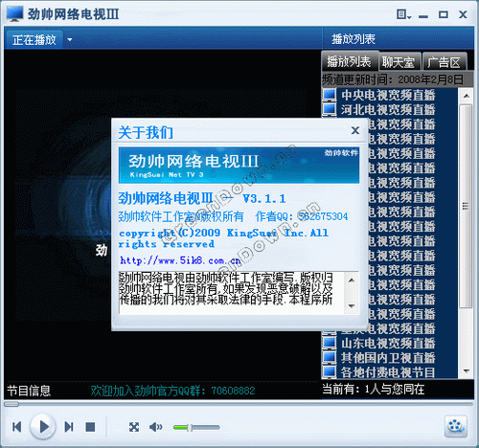Screen dimensions: 479x448
Task: Maximize the player window
Action: click(x=444, y=14)
